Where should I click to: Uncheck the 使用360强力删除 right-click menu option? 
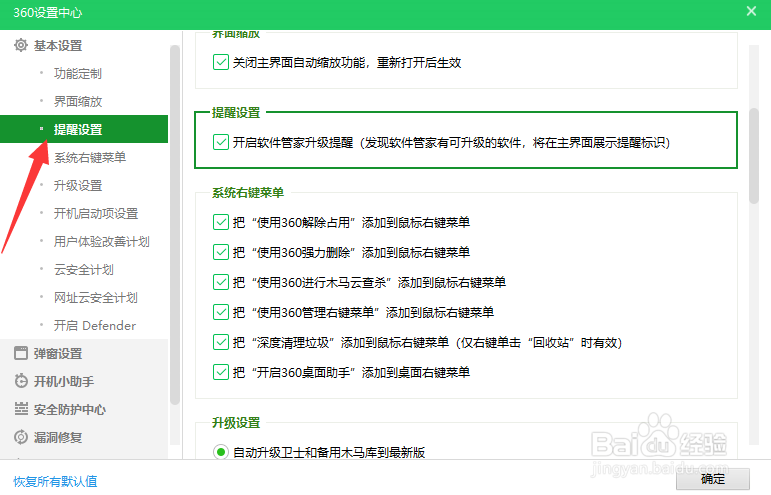221,252
